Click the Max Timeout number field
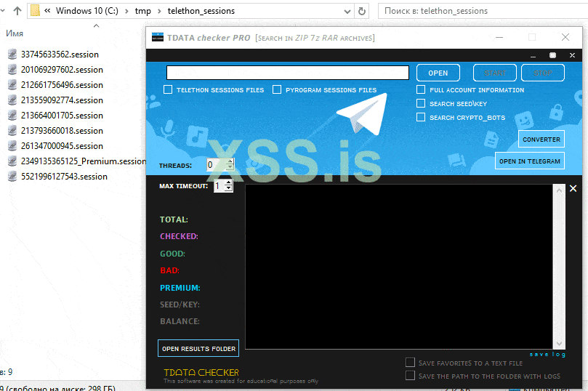 pos(219,186)
